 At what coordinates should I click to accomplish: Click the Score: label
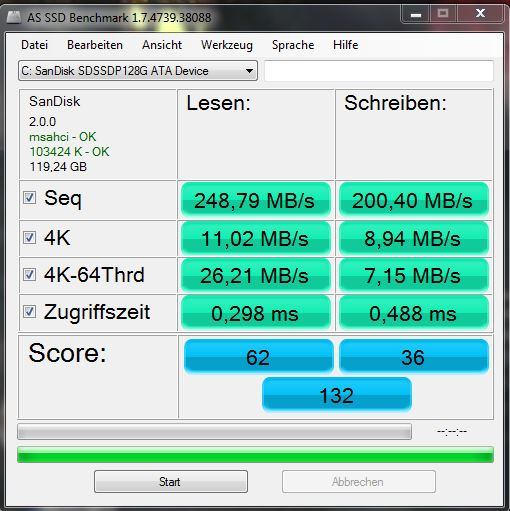[x=67, y=353]
